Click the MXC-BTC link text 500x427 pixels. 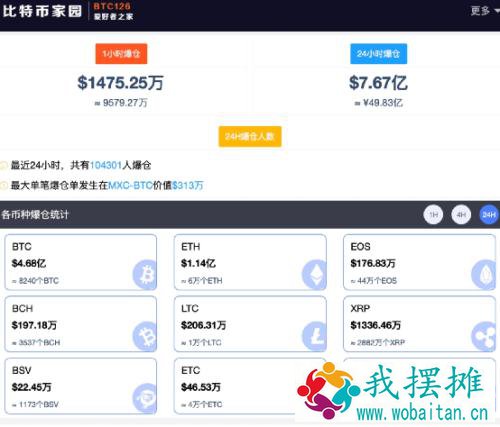(130, 185)
